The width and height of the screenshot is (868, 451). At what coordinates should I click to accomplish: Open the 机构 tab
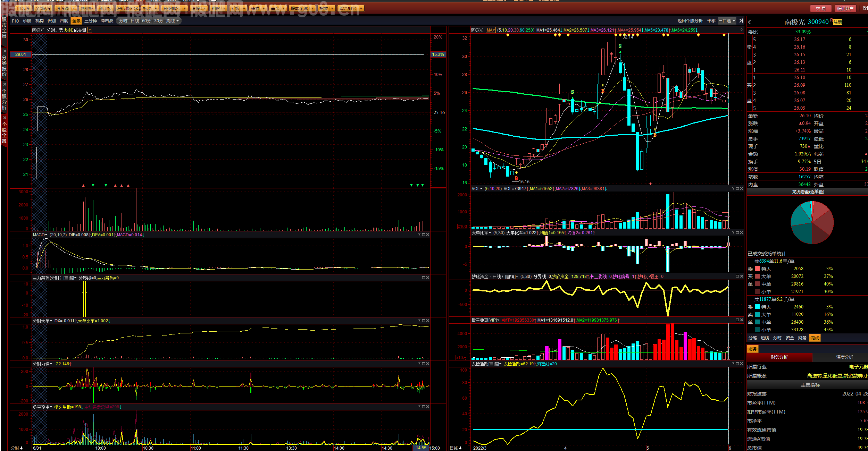[40, 21]
